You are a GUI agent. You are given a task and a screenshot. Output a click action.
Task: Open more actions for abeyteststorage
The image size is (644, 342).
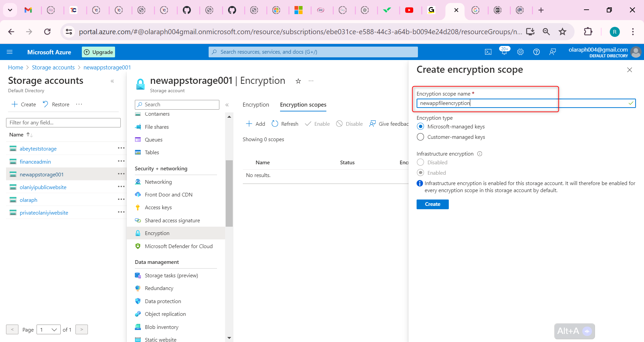tap(121, 148)
